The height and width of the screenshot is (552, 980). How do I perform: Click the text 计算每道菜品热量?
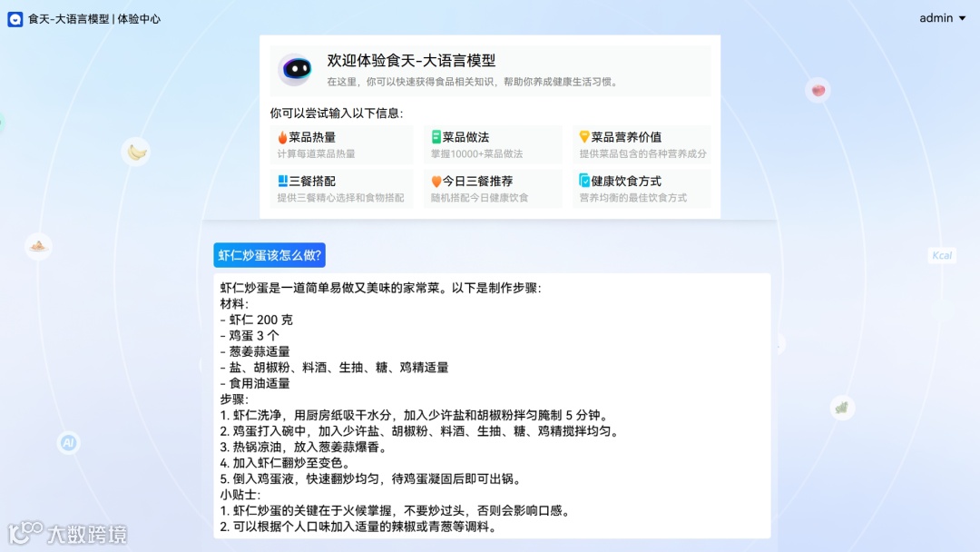coord(317,153)
